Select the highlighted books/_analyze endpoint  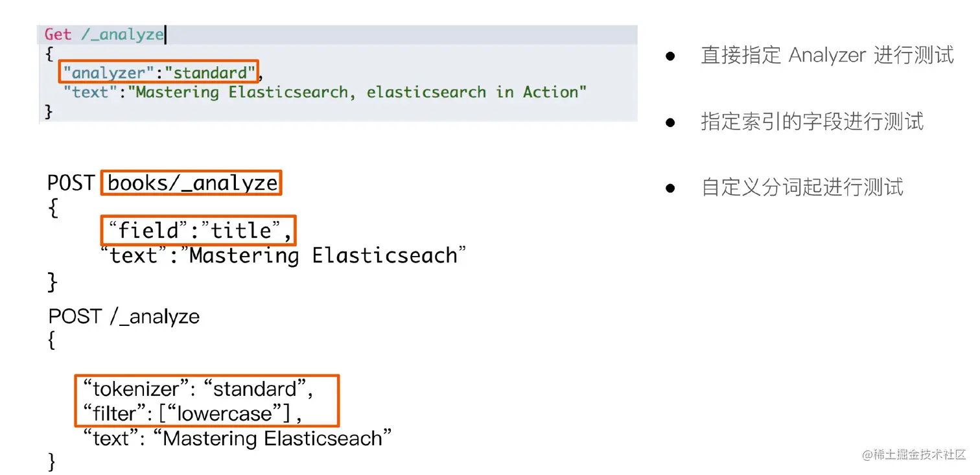(x=192, y=183)
